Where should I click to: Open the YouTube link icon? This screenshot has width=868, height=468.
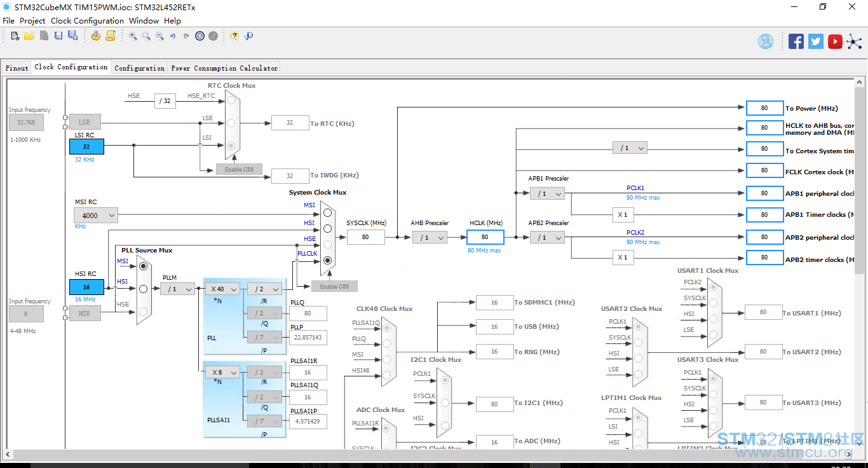point(836,41)
